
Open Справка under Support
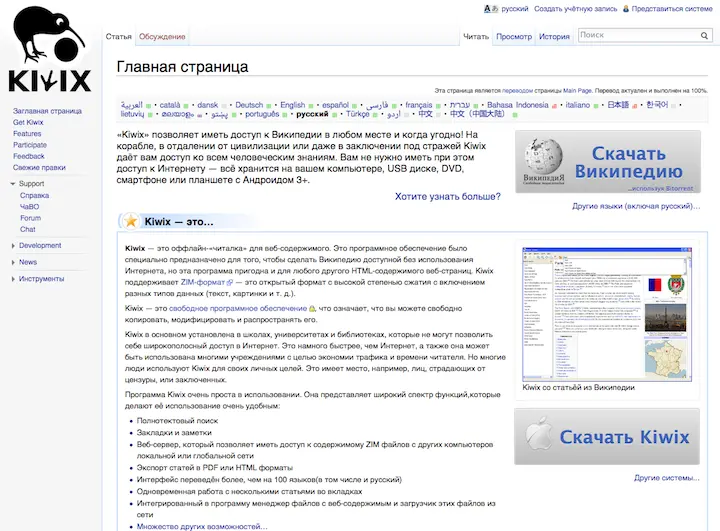34,196
